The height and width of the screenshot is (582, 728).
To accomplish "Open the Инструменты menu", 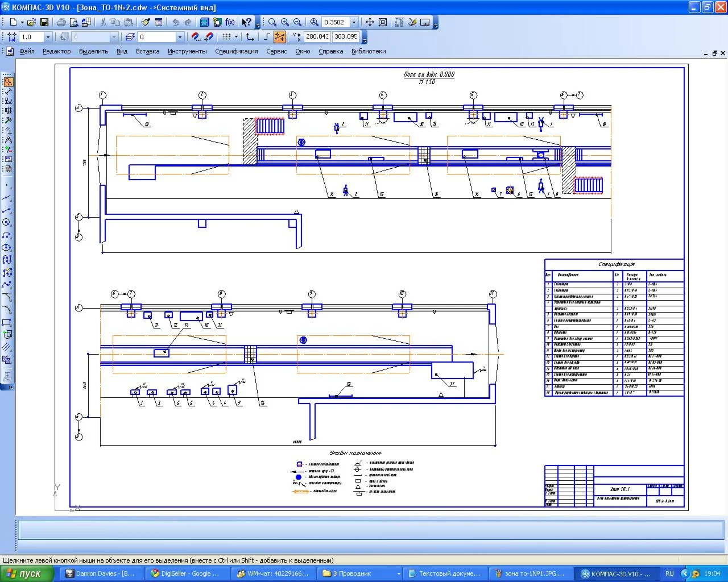I will [187, 51].
